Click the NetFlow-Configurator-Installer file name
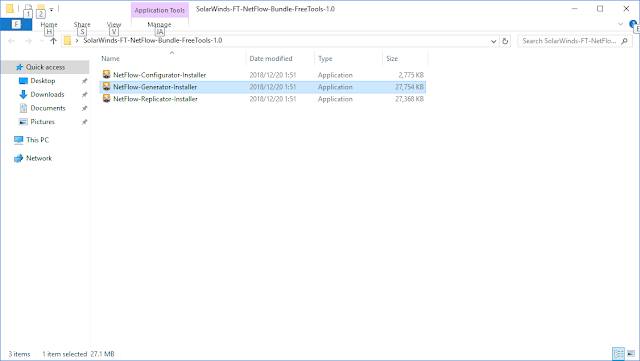 (160, 75)
